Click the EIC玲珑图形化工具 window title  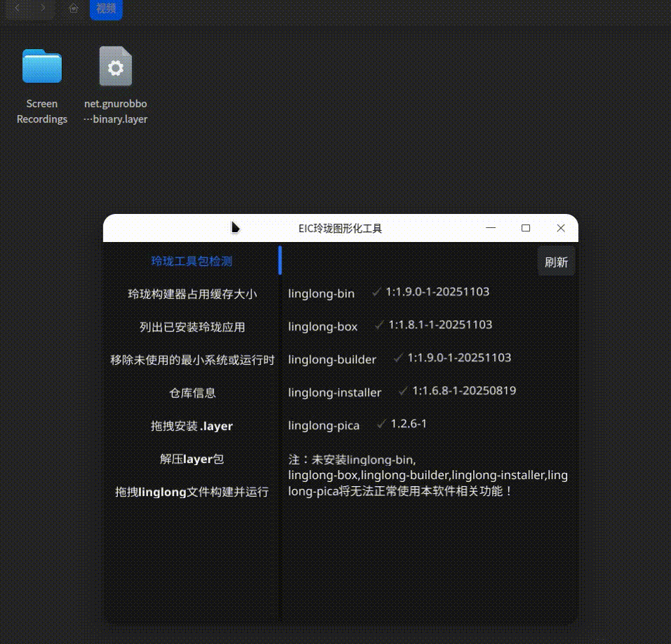pos(340,229)
